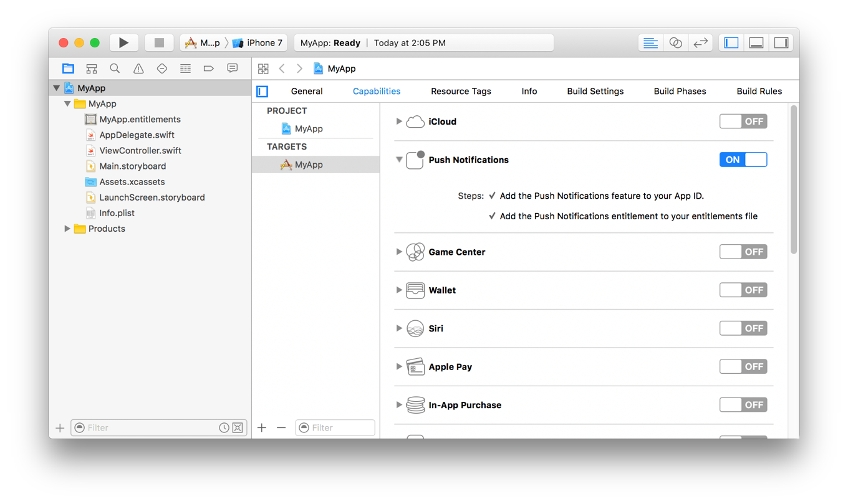Image resolution: width=848 pixels, height=504 pixels.
Task: Open the General tab
Action: click(x=306, y=92)
